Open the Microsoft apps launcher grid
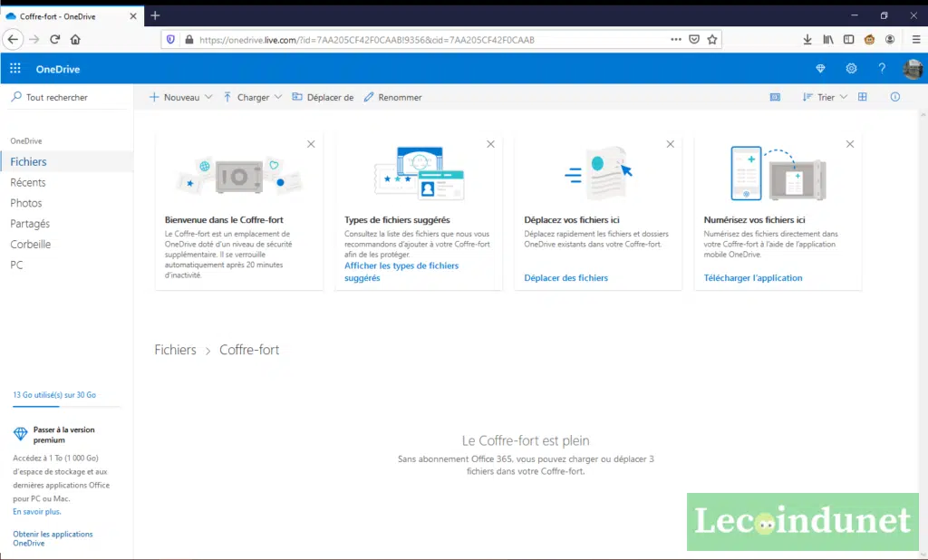 tap(15, 69)
